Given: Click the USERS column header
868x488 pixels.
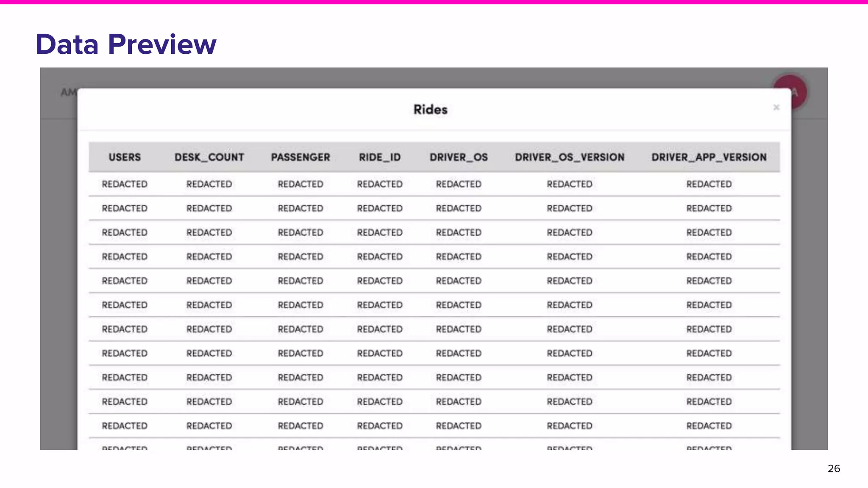Looking at the screenshot, I should pos(125,157).
